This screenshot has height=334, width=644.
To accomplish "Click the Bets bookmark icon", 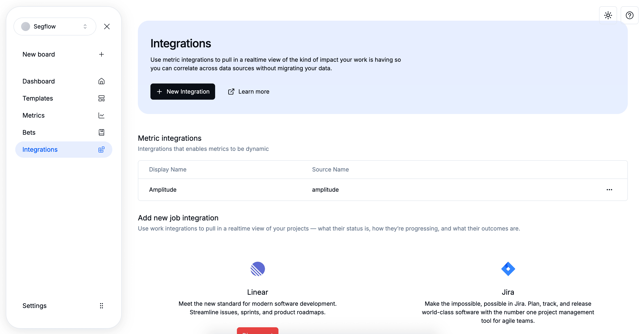I will (101, 132).
